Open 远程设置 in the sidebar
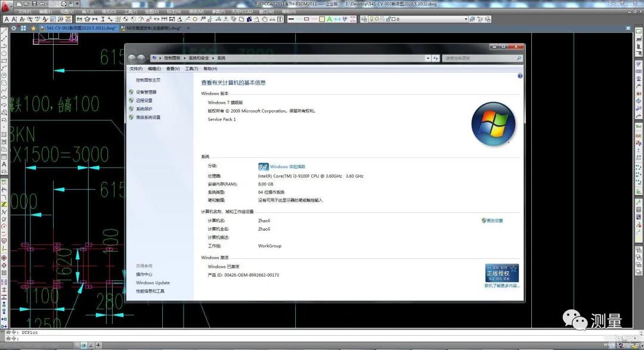The image size is (644, 350). pos(144,100)
